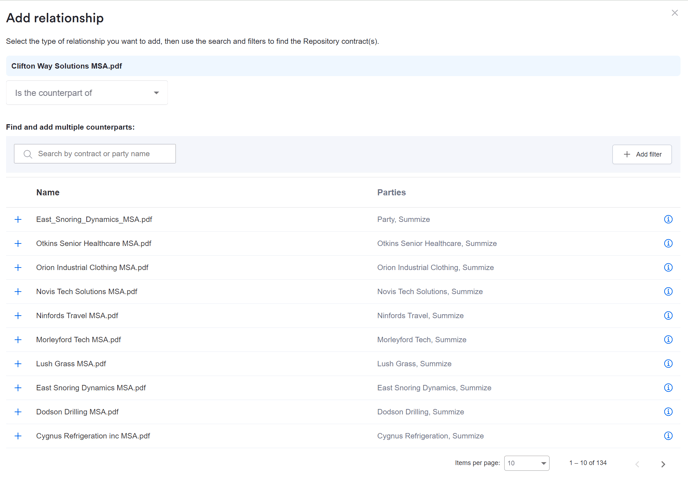Click the Parties column header
This screenshot has height=488, width=688.
[391, 192]
